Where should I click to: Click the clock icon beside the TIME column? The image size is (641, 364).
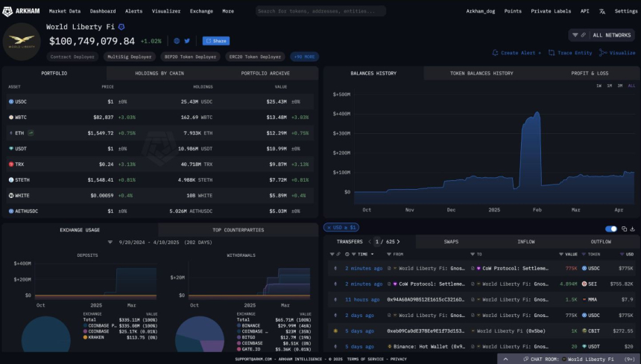pos(347,255)
